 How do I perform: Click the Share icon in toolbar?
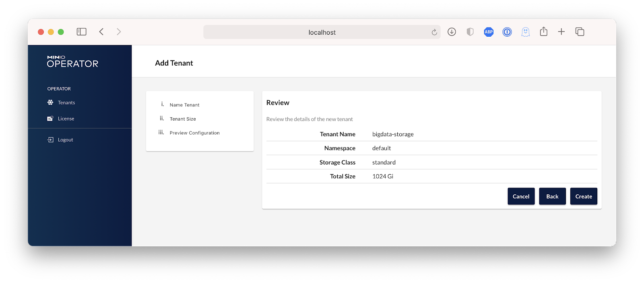pos(544,31)
